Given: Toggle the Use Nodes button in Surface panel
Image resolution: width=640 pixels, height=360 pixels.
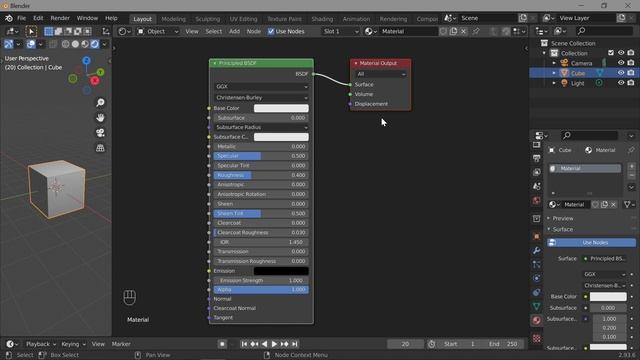Looking at the screenshot, I should click(x=591, y=242).
